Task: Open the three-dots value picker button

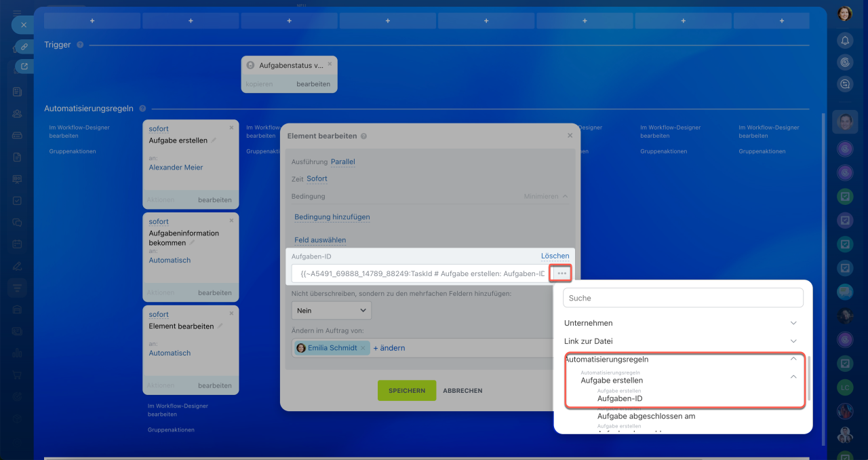Action: tap(561, 273)
